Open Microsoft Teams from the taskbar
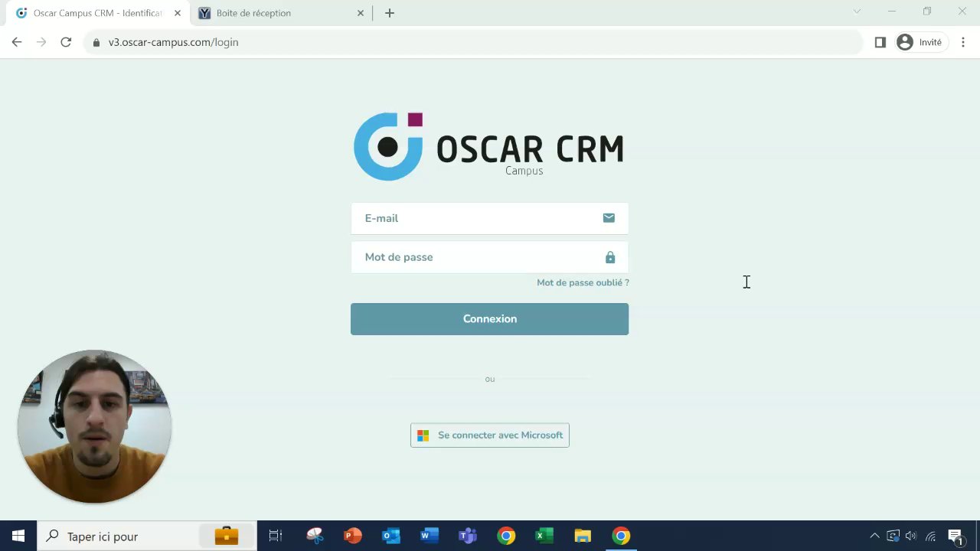 click(467, 536)
